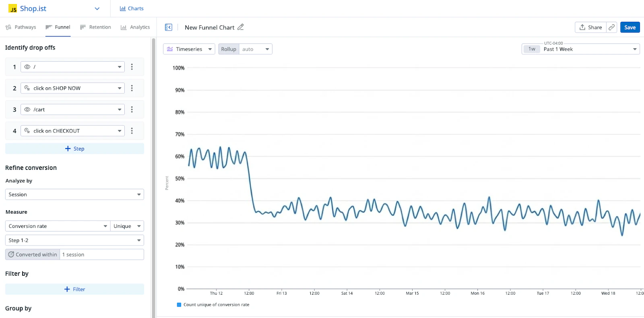Open three-dot menu for SHOP NOW step

(x=132, y=88)
